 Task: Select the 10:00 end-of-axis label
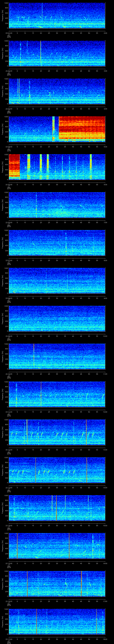(105, 336)
